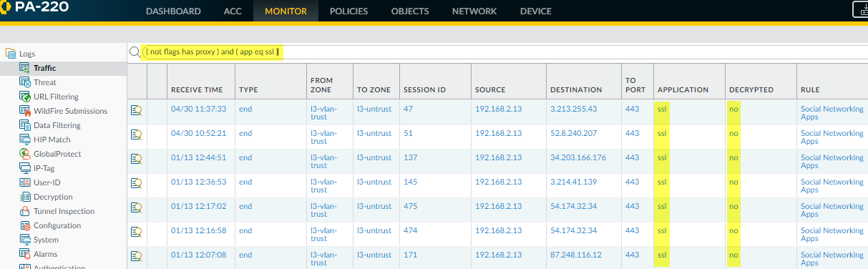Click destination 34.203.166.176 link
The image size is (868, 269).
[x=577, y=157]
